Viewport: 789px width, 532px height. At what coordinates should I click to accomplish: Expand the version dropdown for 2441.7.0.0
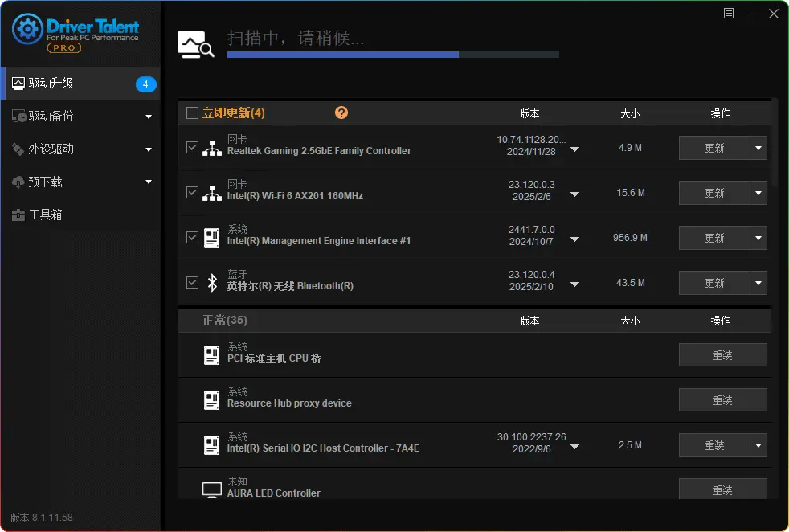click(574, 239)
